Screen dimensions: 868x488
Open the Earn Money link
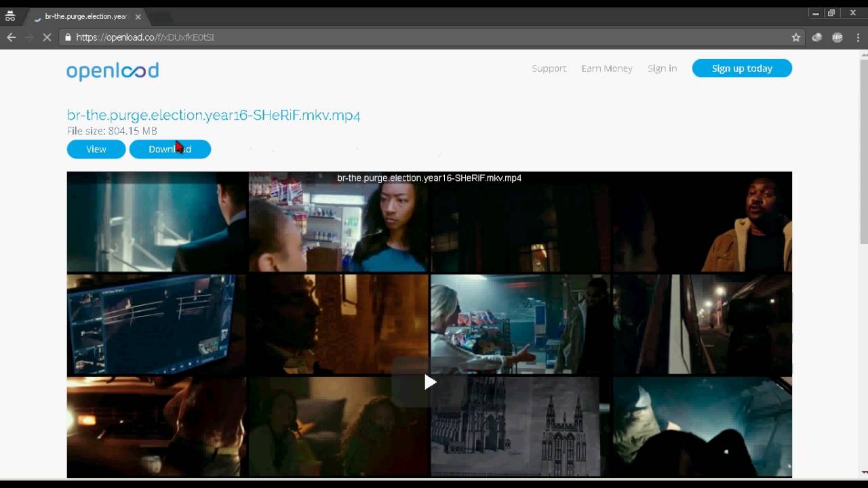coord(607,68)
